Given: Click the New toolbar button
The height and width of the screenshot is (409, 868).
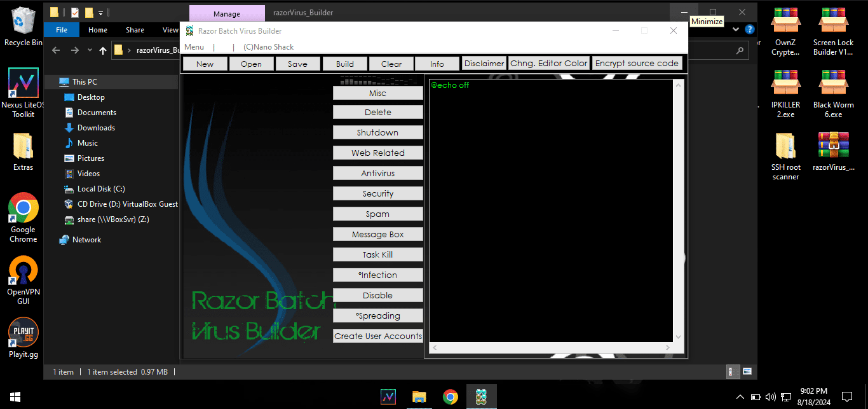Looking at the screenshot, I should pyautogui.click(x=205, y=64).
